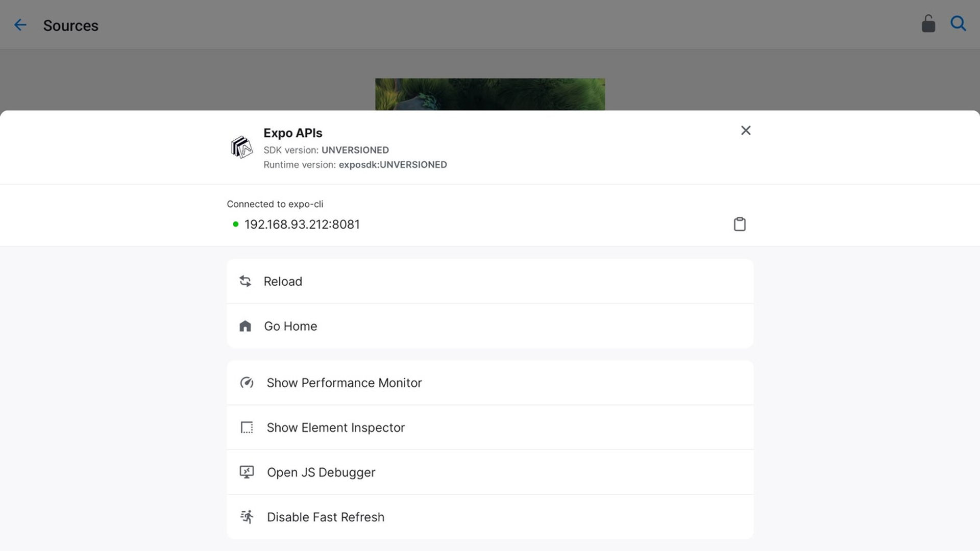Click the Fast Refresh running-man icon

click(x=247, y=517)
